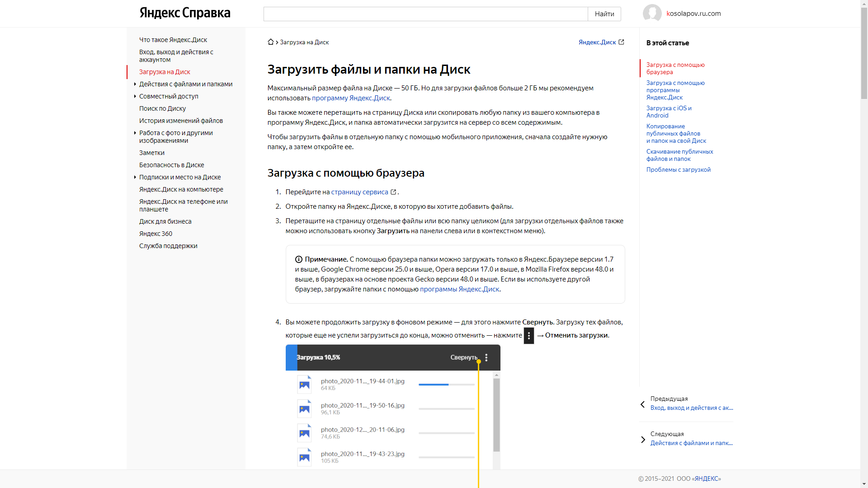This screenshot has height=488, width=868.
Task: Click Загрузка 10,5% header text
Action: [x=318, y=357]
